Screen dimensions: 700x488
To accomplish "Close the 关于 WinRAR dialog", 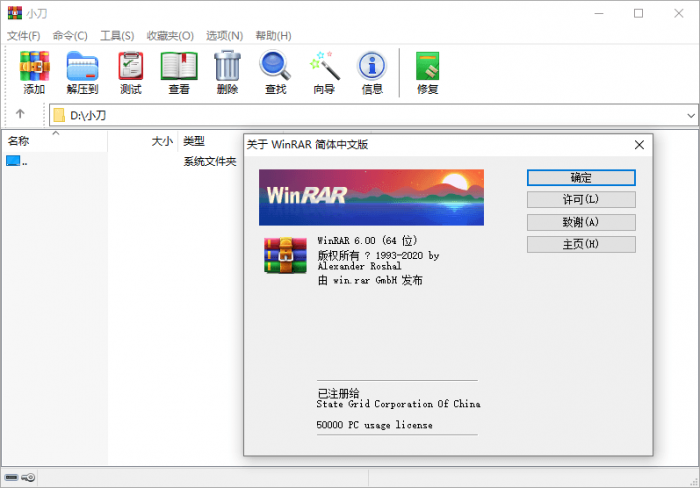I will tap(639, 144).
